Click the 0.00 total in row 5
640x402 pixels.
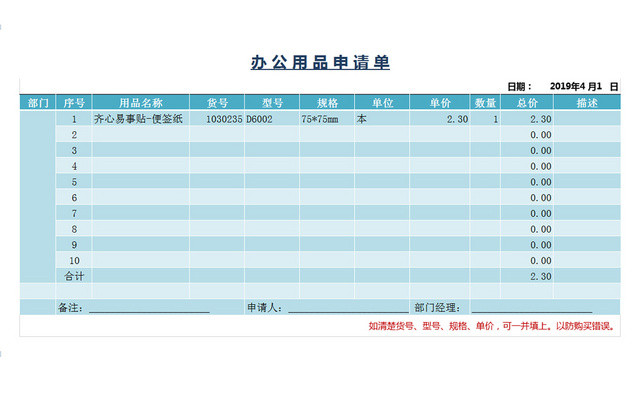pos(527,182)
